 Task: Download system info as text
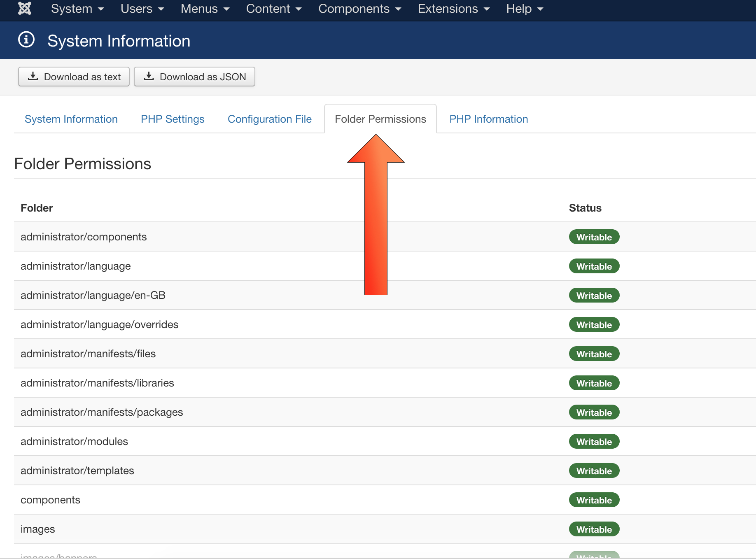pyautogui.click(x=74, y=77)
